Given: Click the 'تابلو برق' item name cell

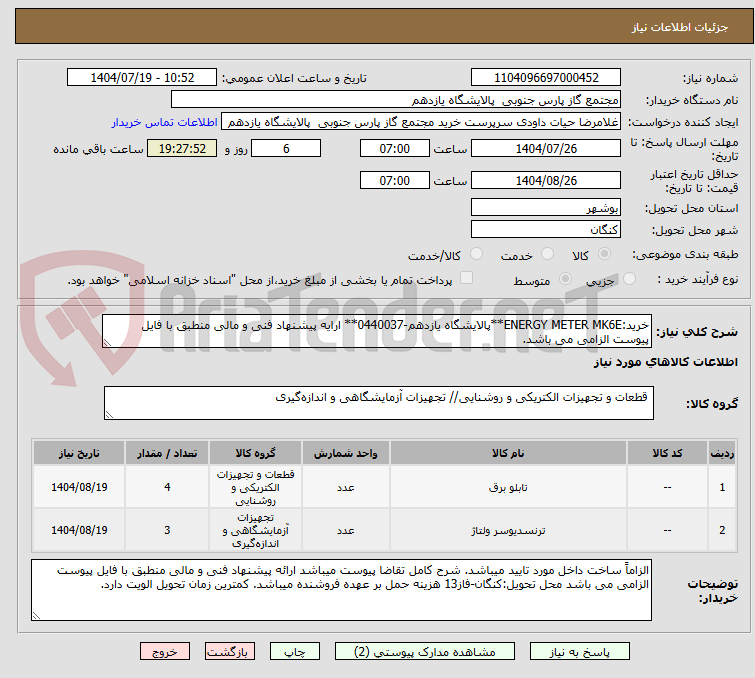Looking at the screenshot, I should (x=508, y=487).
